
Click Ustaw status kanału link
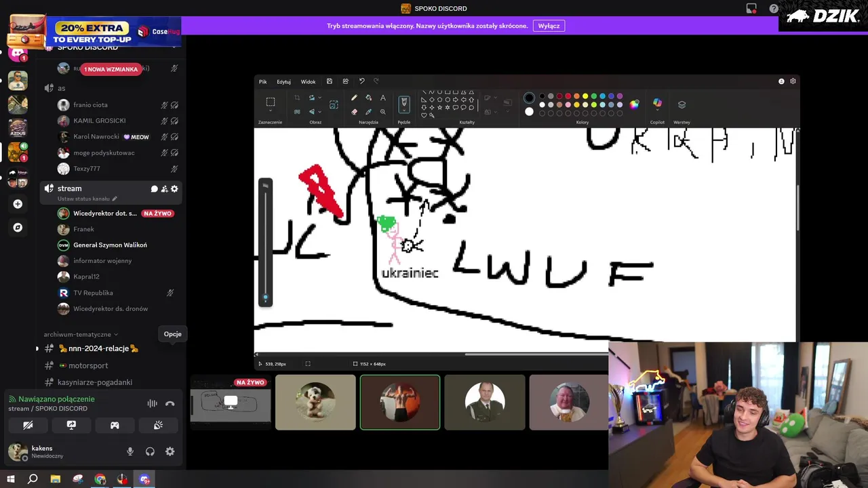click(87, 199)
